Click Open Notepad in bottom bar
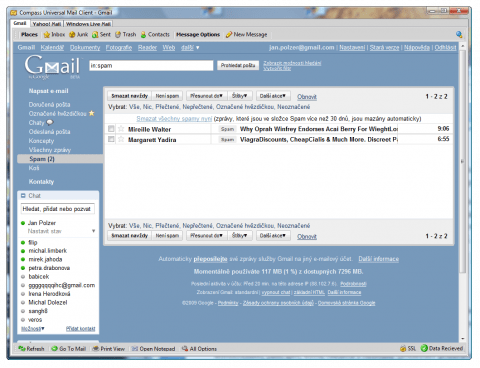Image resolution: width=480 pixels, height=368 pixels. tap(153, 349)
